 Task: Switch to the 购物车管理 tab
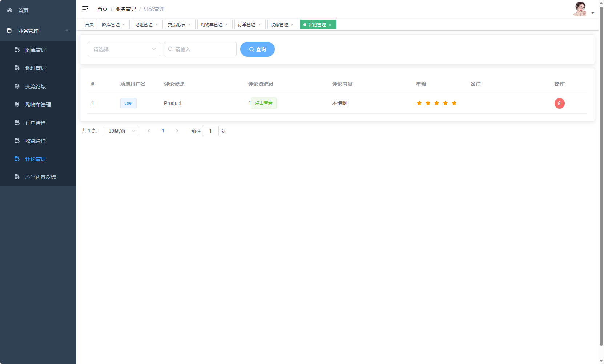tap(212, 25)
